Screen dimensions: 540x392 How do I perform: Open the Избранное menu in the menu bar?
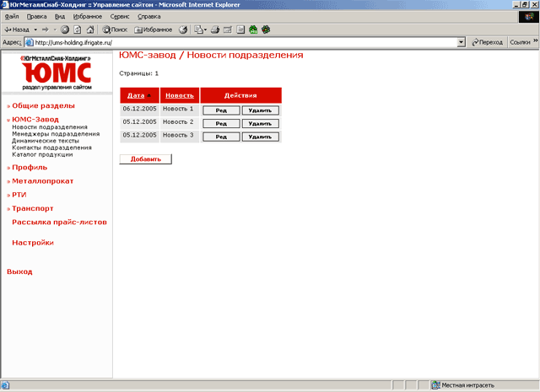click(88, 17)
